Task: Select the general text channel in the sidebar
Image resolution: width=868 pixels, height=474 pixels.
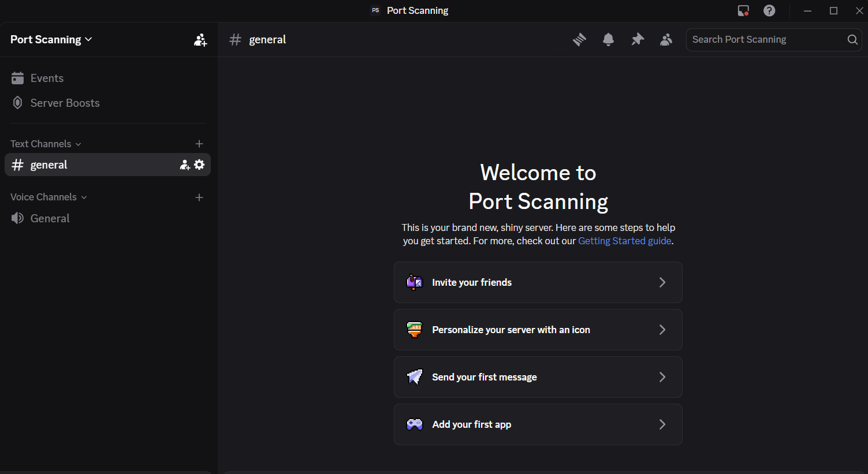Action: tap(107, 165)
